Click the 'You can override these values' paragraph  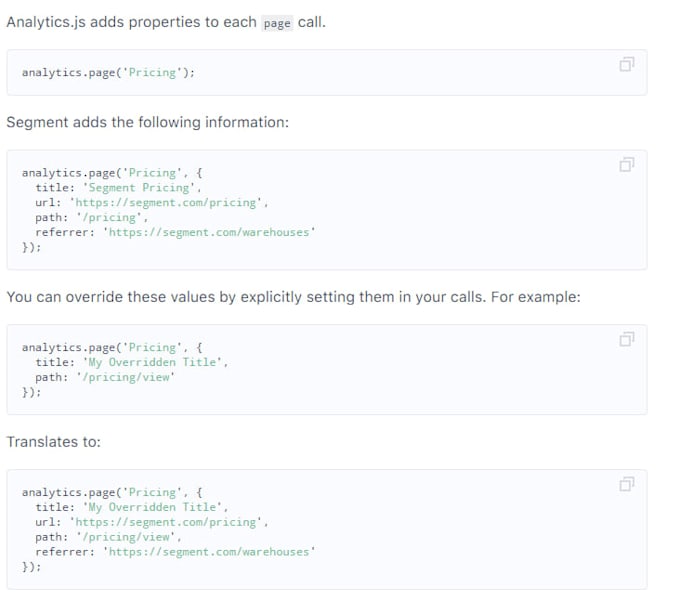293,297
